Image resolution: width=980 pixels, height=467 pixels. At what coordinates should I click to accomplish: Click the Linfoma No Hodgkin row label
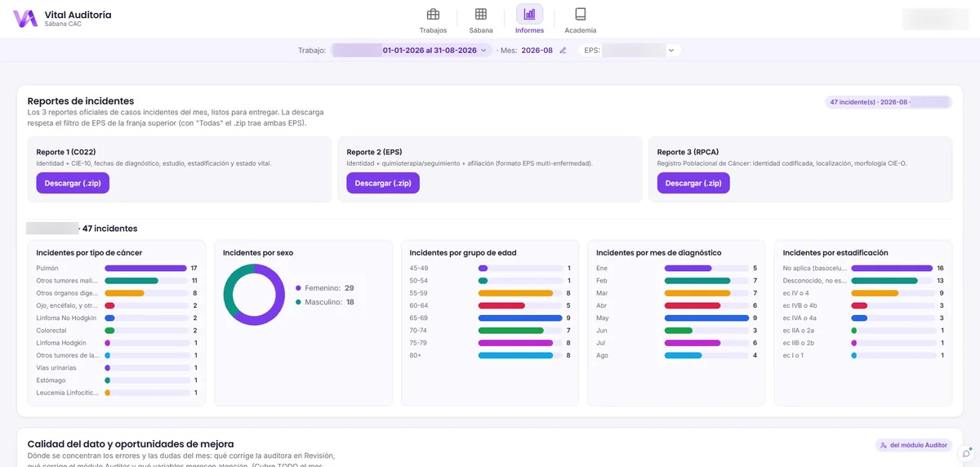coord(67,318)
